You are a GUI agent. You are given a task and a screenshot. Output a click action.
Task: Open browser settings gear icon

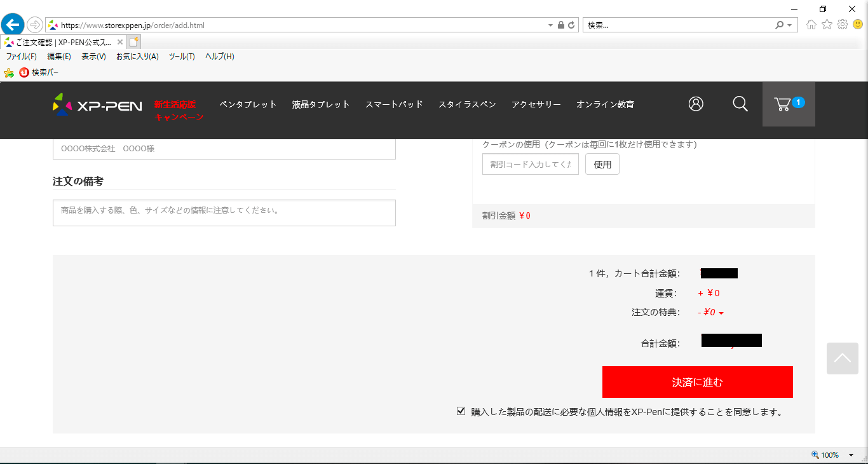843,25
